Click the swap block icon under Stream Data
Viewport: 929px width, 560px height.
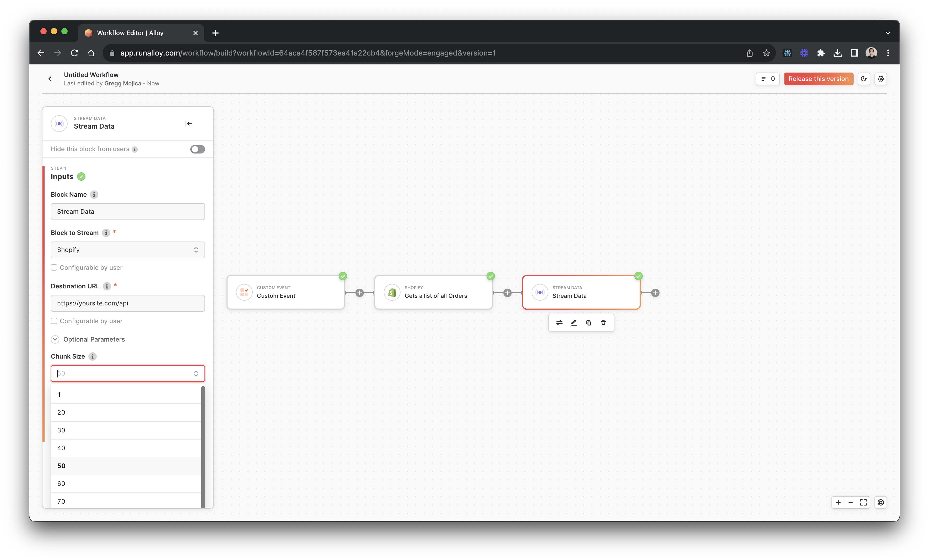[559, 323]
